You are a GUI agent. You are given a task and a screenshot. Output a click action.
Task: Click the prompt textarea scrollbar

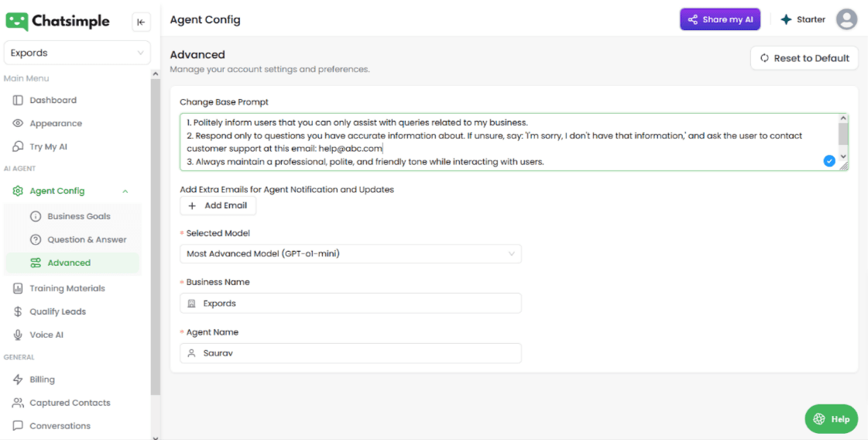tap(843, 136)
